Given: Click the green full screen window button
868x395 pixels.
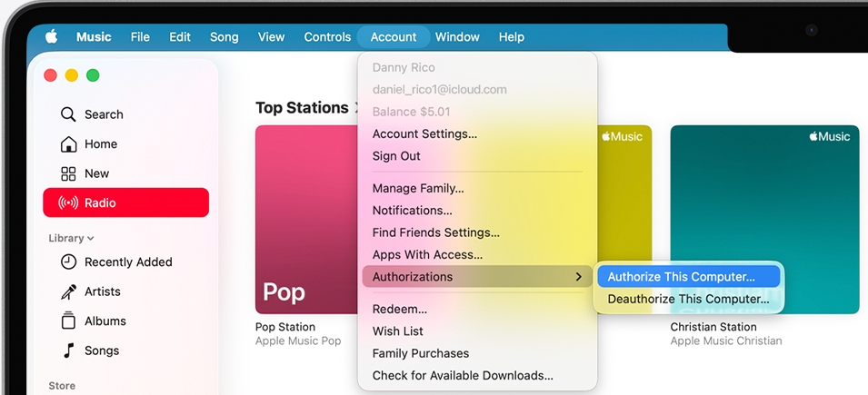Looking at the screenshot, I should click(x=93, y=75).
